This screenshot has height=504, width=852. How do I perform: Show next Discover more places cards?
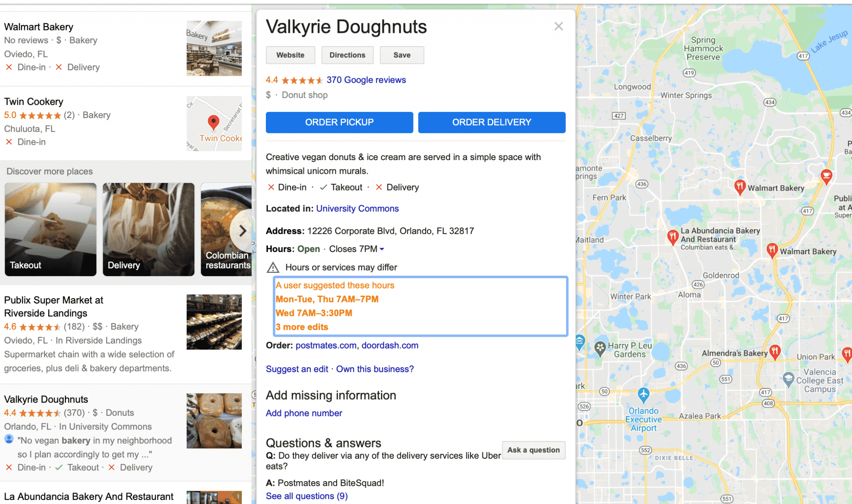pos(242,230)
